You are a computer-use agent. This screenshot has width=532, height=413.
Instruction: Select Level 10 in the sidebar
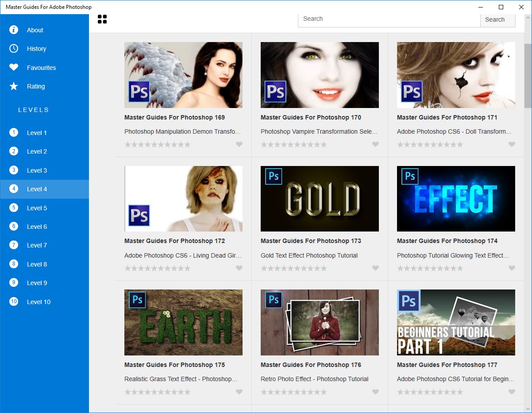click(x=44, y=302)
